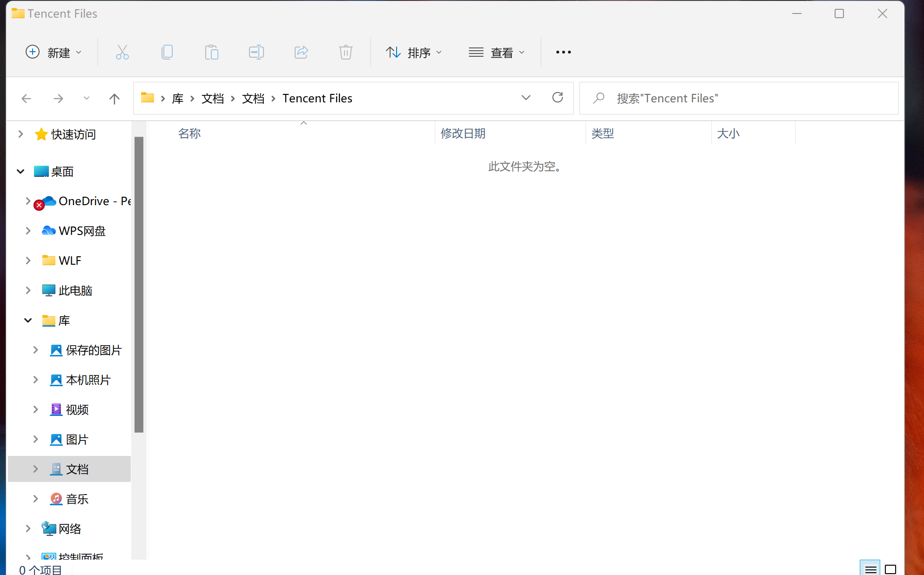Expand the 此电脑 tree item
Screen dimensions: 924x575
(x=28, y=290)
